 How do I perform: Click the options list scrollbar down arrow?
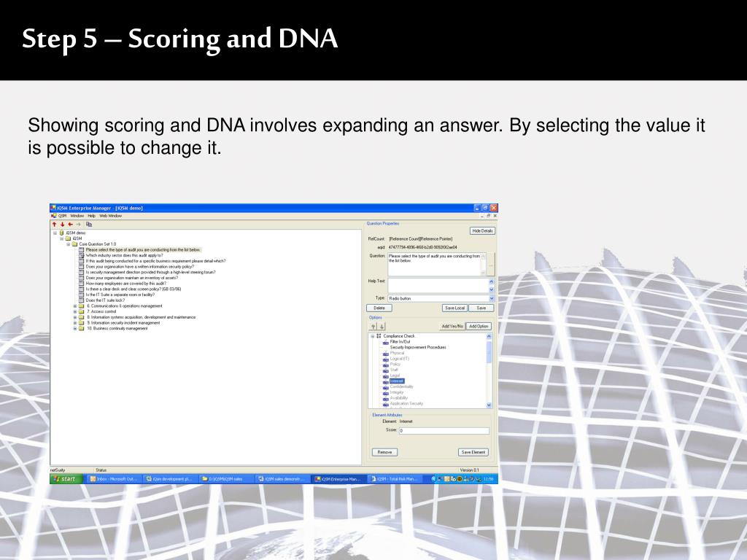489,405
